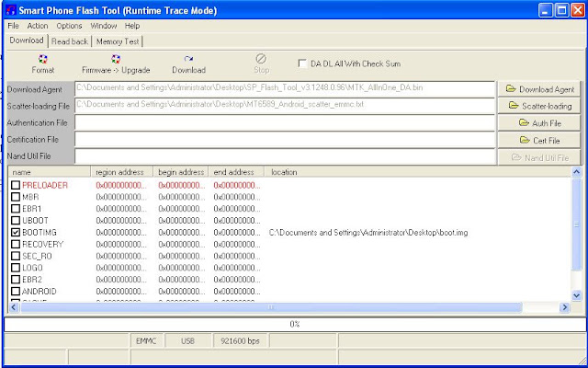
Task: Click the 921600 bps status bar cell
Action: 240,341
